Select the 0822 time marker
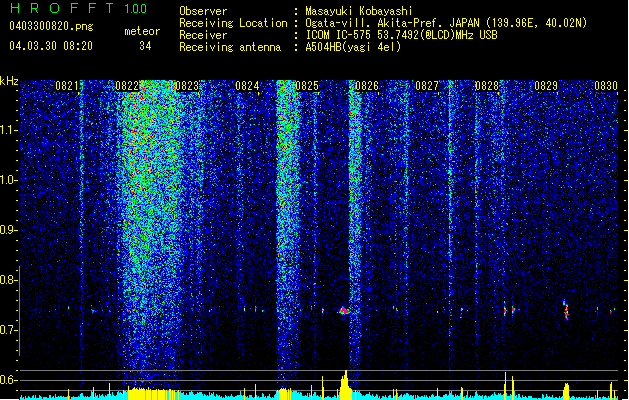Screen dimensions: 629x400 (x=127, y=86)
